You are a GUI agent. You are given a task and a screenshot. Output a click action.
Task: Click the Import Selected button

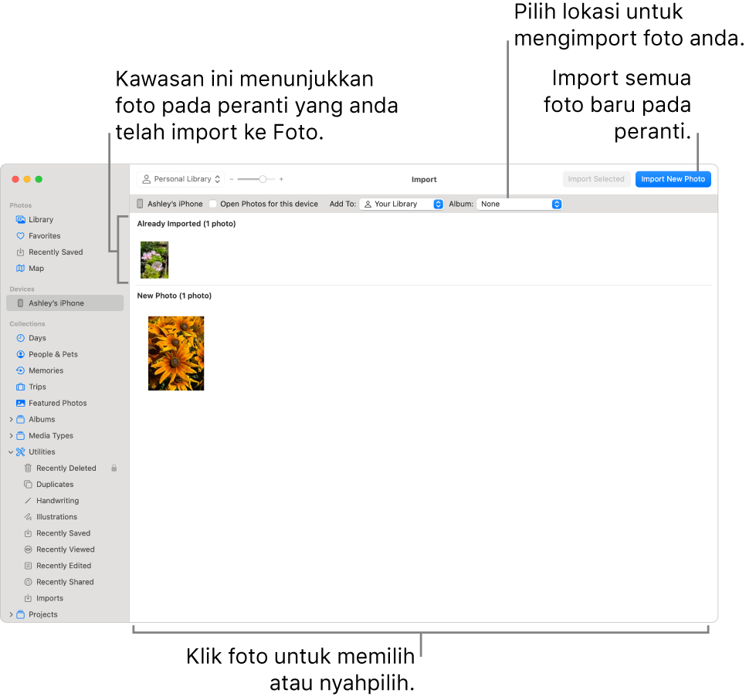click(596, 179)
